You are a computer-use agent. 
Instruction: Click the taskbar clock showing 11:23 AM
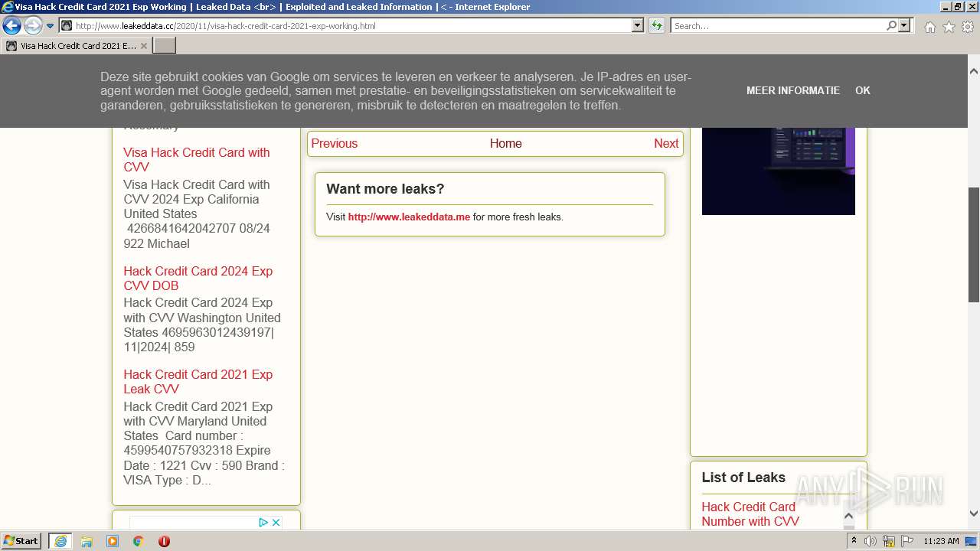pyautogui.click(x=941, y=541)
